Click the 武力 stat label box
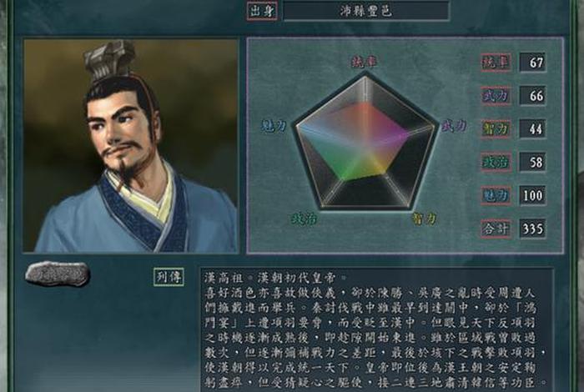The width and height of the screenshot is (584, 392). 496,96
